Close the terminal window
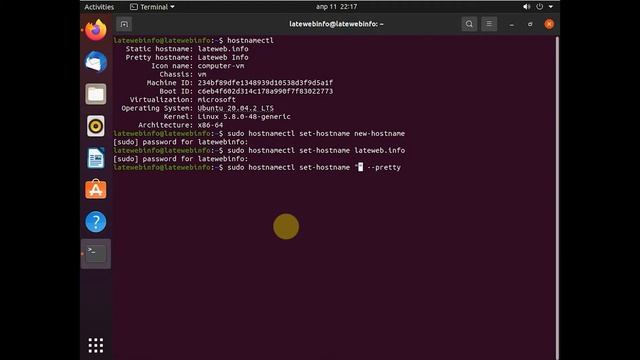 coord(549,24)
